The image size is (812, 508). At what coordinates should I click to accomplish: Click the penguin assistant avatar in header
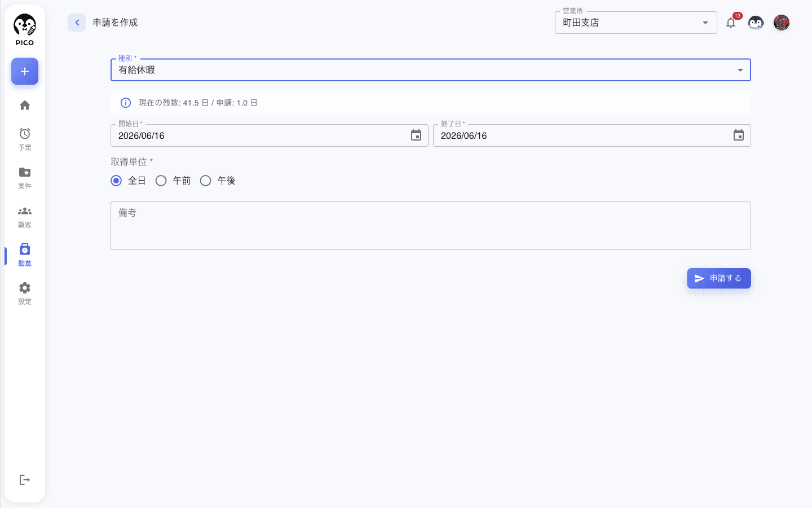(x=756, y=23)
